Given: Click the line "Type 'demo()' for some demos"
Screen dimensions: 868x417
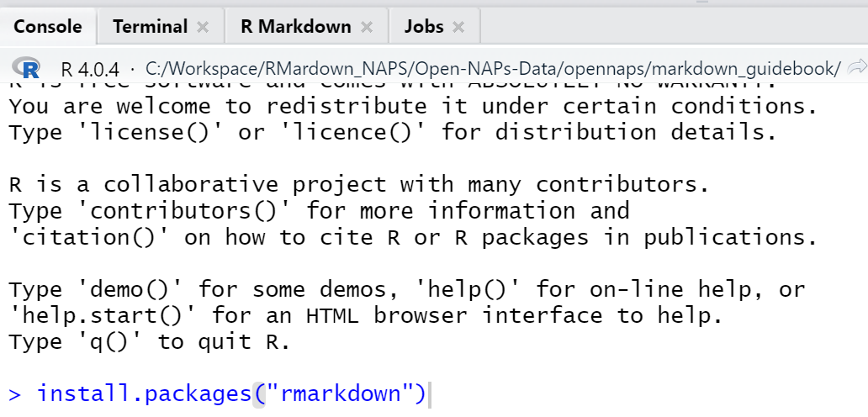Looking at the screenshot, I should (x=407, y=289).
